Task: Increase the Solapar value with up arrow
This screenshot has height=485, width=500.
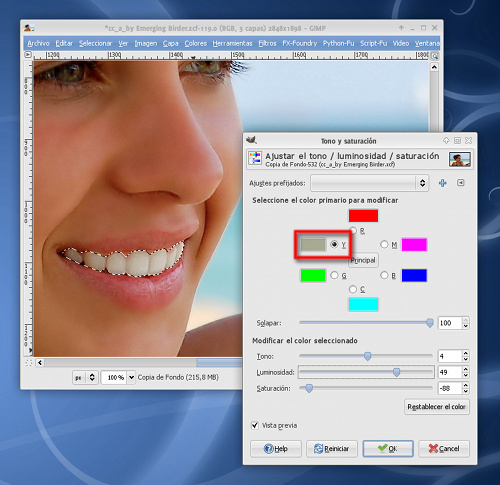Action: click(x=466, y=319)
